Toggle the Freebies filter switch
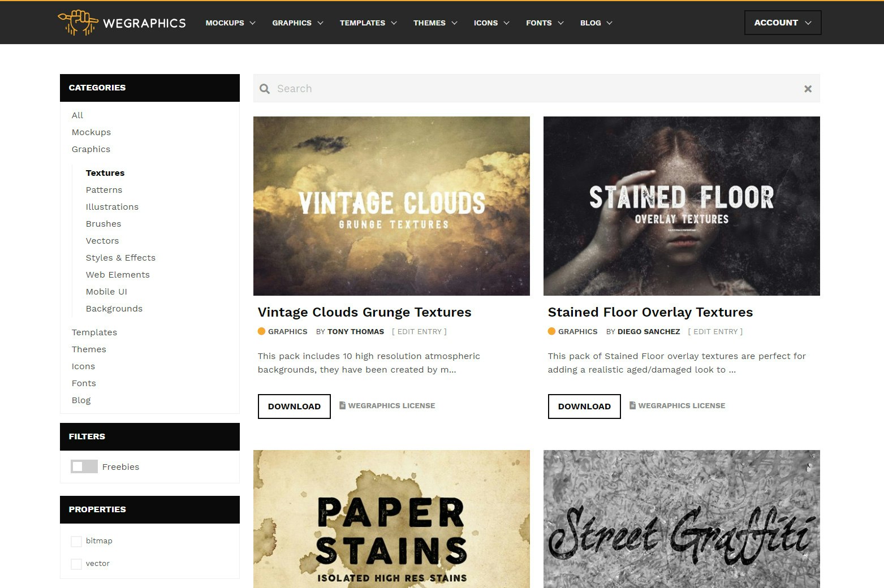 tap(84, 466)
